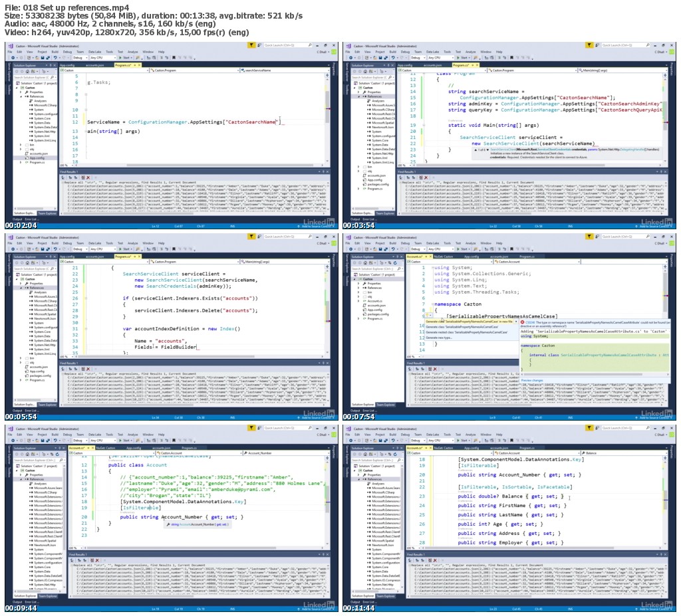Click the bookmark icon in the 00:09:44 frame toolbar
This screenshot has height=616, width=681.
click(x=174, y=440)
